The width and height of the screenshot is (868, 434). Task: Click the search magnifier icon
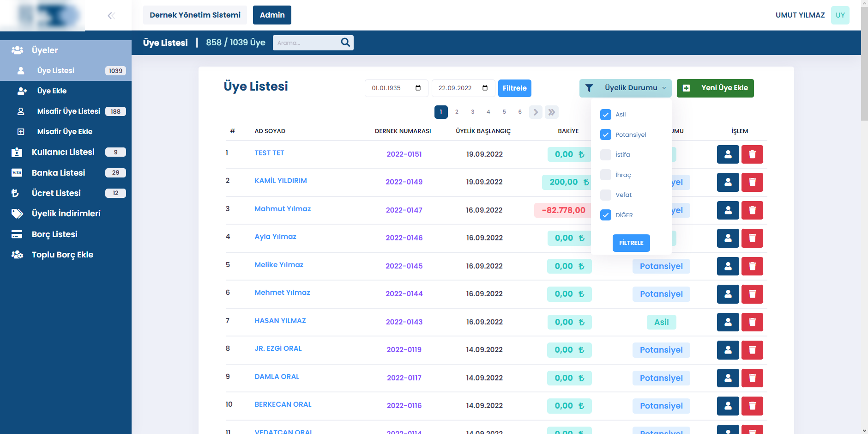[x=345, y=43]
